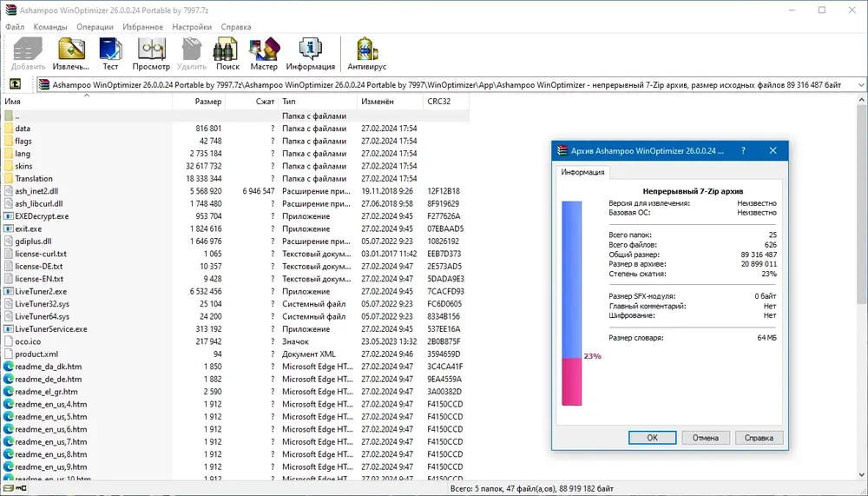Sort by the Сжат column header
Image resolution: width=868 pixels, height=496 pixels.
tap(252, 102)
